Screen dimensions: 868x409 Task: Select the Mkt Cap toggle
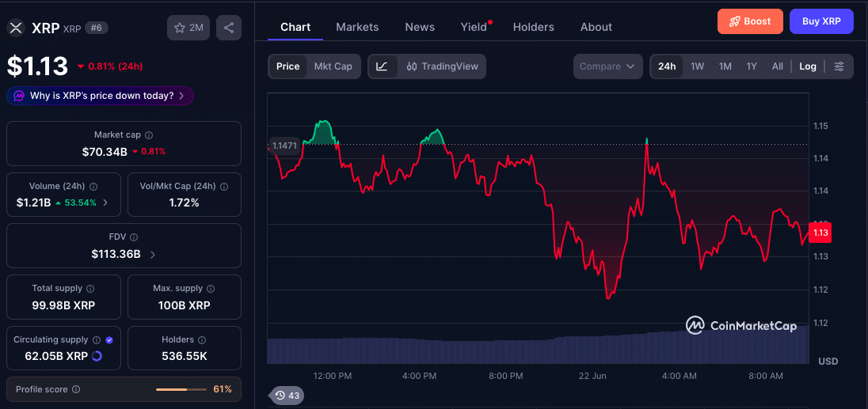333,66
